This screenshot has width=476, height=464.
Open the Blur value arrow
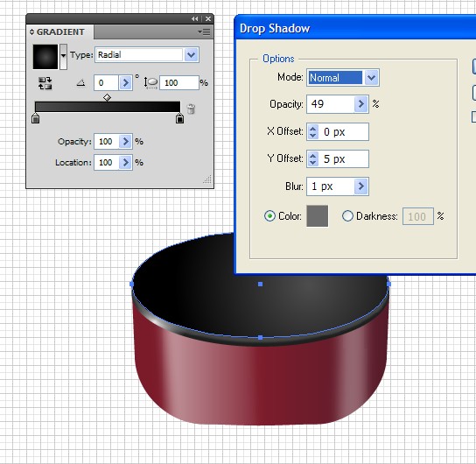pyautogui.click(x=361, y=186)
